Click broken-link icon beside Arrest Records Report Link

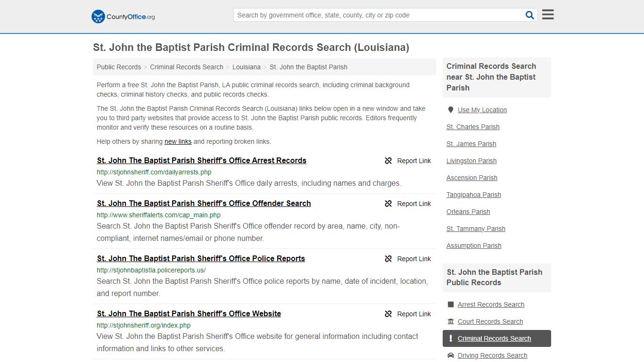388,161
